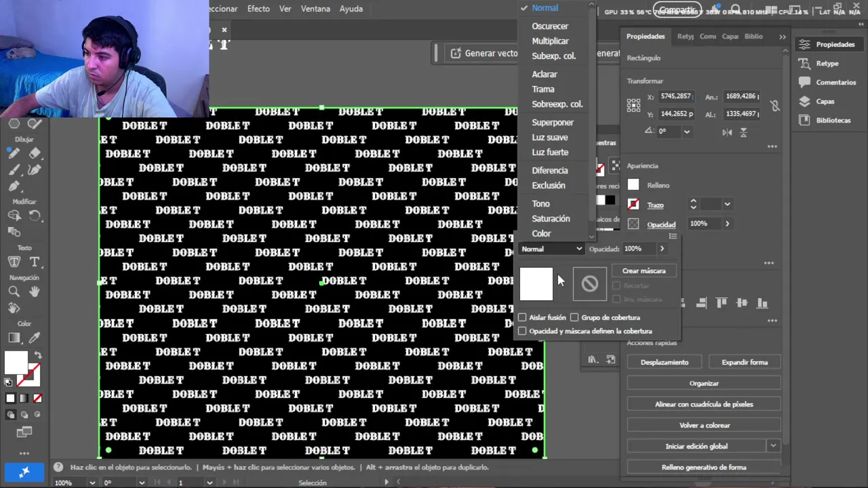Click the empty opacity mask thumbnail
This screenshot has width=868, height=488.
pos(589,283)
